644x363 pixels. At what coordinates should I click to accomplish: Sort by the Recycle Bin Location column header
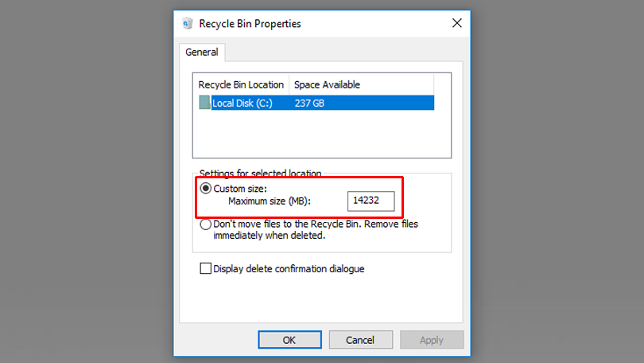(241, 84)
